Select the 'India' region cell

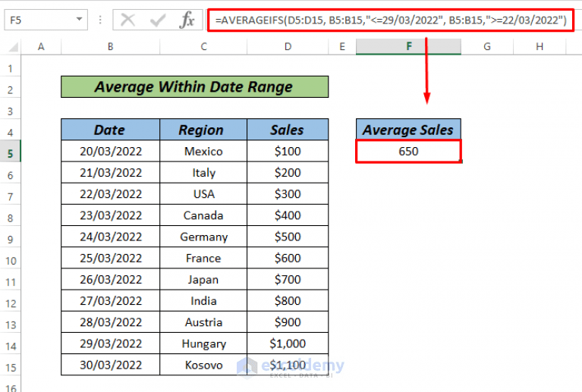click(x=203, y=301)
